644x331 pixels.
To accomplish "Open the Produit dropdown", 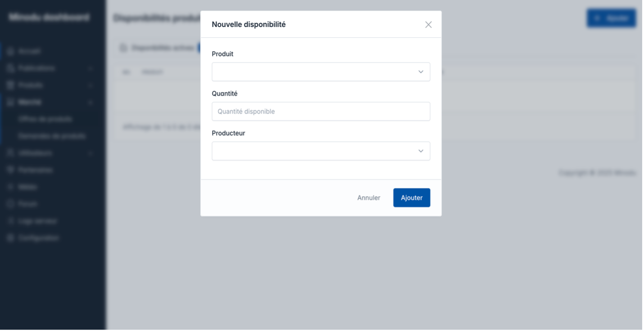I will coord(321,72).
